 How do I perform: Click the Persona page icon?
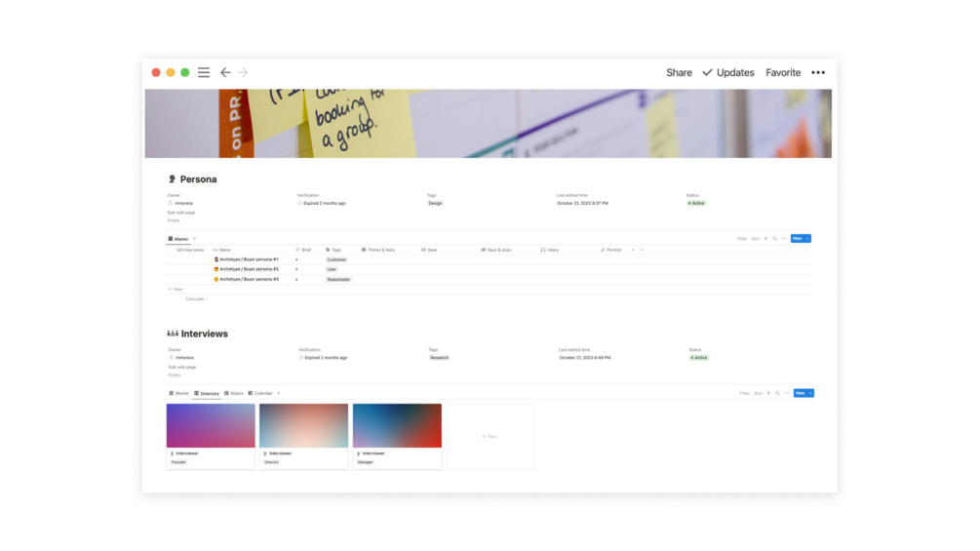point(172,179)
